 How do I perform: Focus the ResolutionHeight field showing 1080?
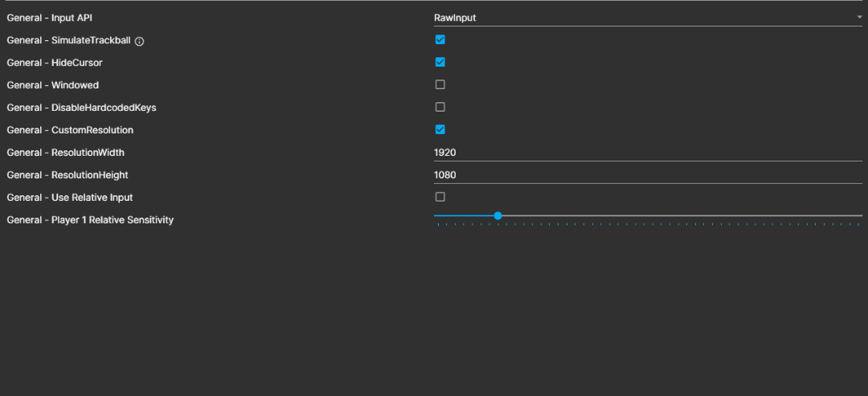coord(643,175)
